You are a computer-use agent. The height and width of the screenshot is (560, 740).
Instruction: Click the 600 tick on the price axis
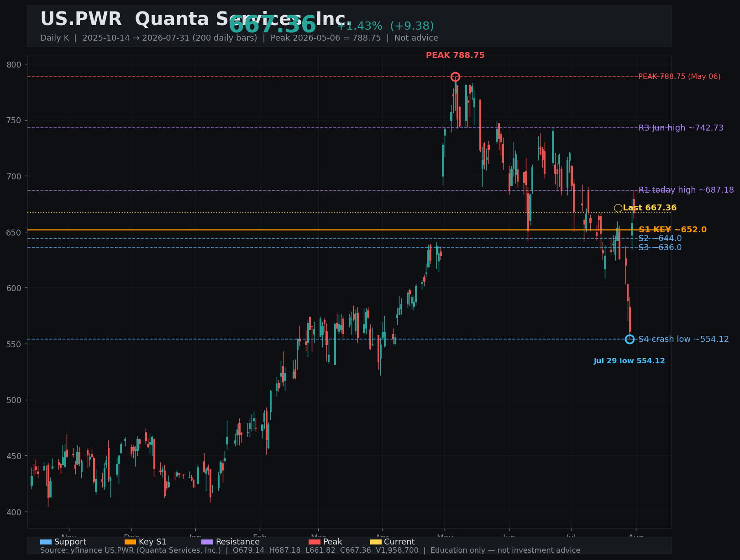(14, 288)
